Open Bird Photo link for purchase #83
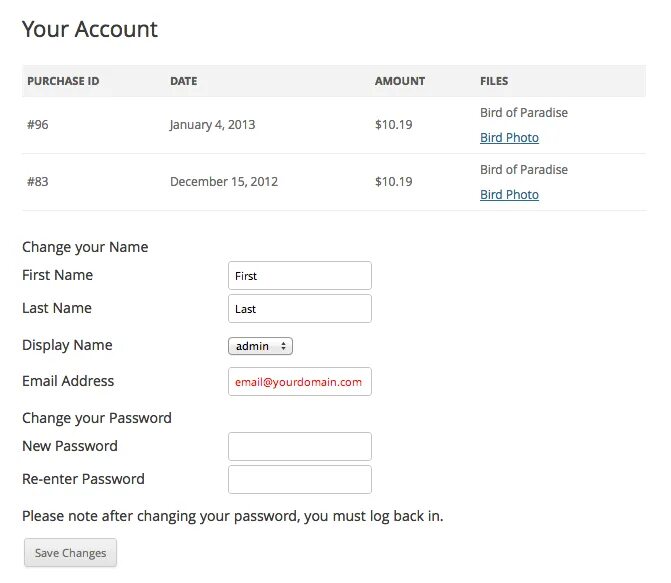Screen dimensions: 671x583 click(x=509, y=195)
